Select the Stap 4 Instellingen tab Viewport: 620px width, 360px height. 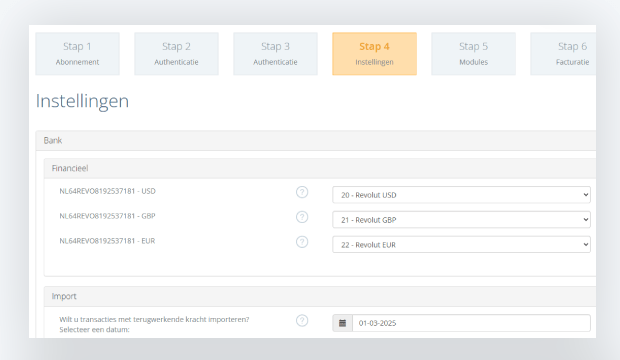tap(374, 54)
